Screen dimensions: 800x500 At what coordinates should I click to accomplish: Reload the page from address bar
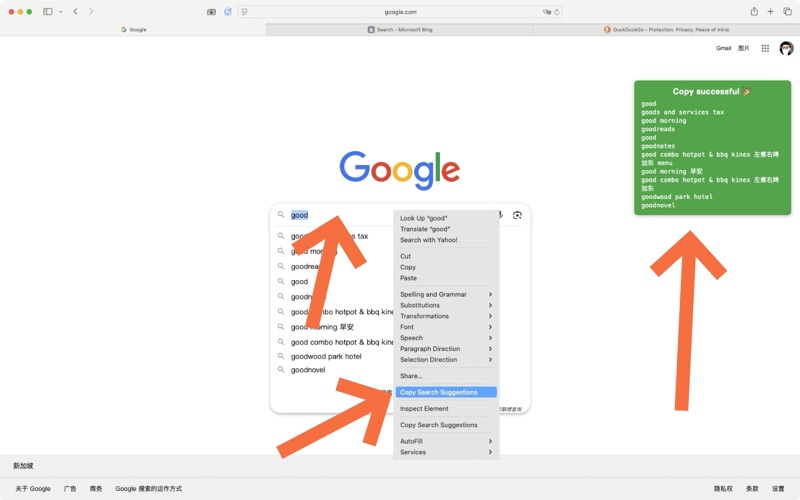click(x=557, y=12)
